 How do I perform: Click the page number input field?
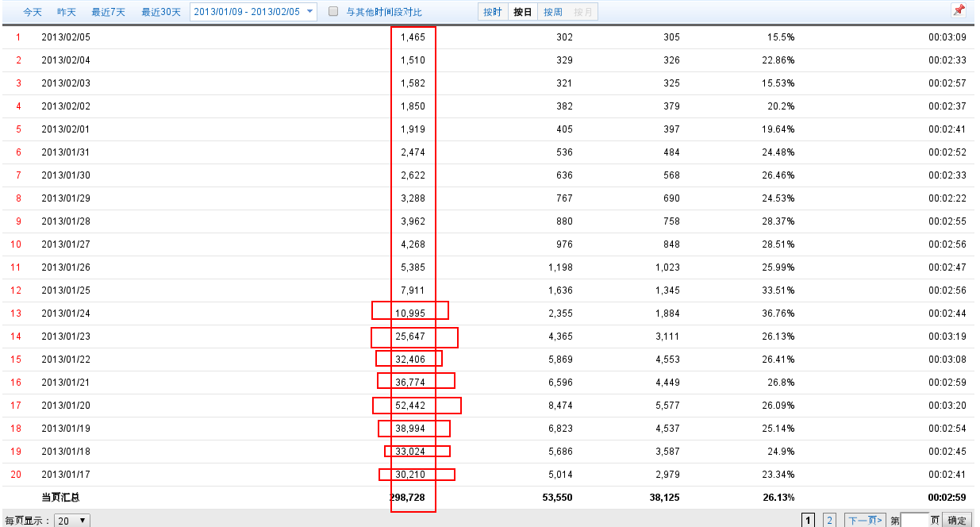pyautogui.click(x=914, y=521)
